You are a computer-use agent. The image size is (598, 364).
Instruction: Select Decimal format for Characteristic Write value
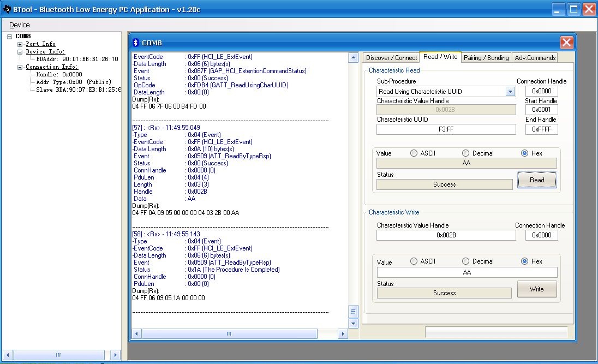(465, 261)
